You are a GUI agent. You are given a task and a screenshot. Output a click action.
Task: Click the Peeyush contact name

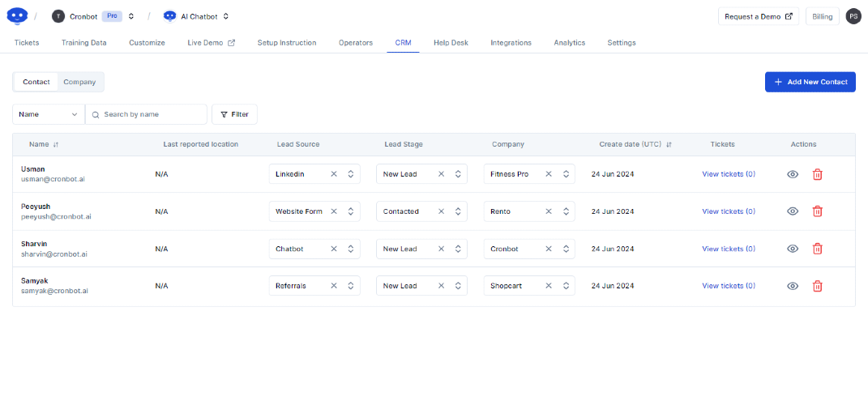click(36, 207)
